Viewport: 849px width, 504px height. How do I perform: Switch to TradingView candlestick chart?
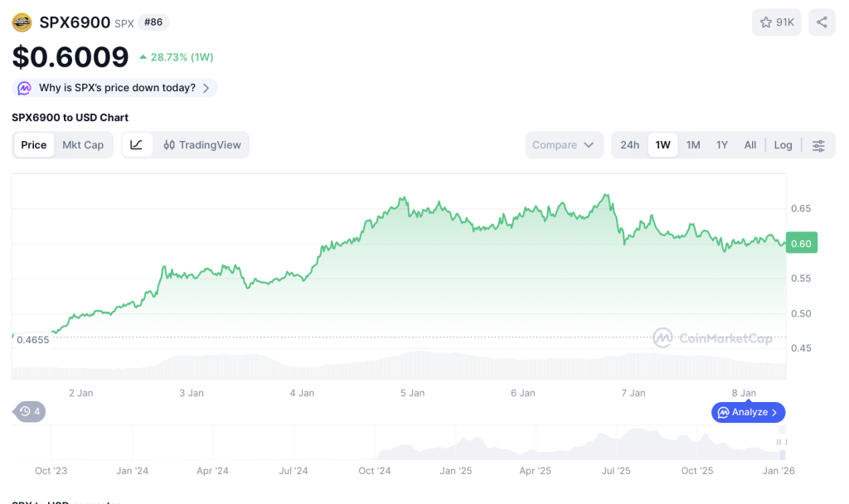tap(201, 144)
